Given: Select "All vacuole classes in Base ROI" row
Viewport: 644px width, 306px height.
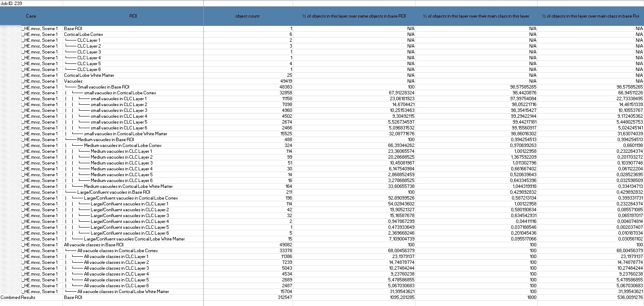Looking at the screenshot, I should click(x=94, y=245).
